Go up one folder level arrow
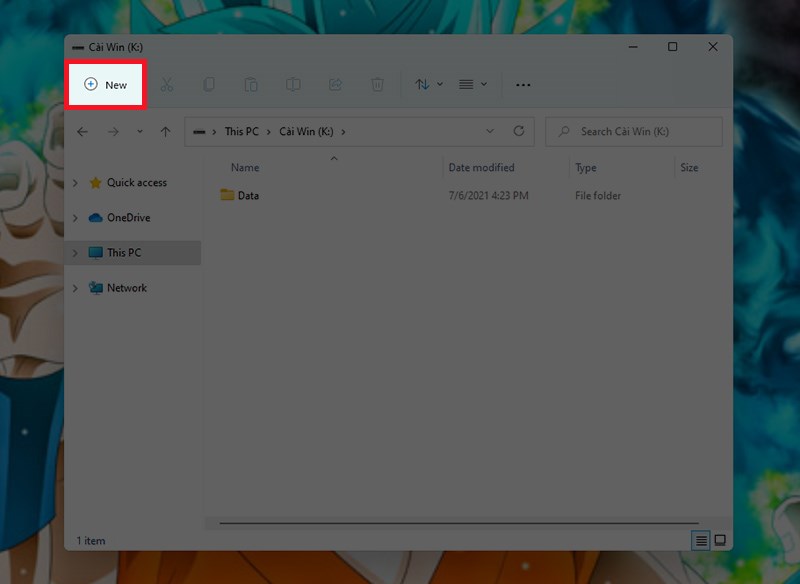The width and height of the screenshot is (800, 584). 166,131
